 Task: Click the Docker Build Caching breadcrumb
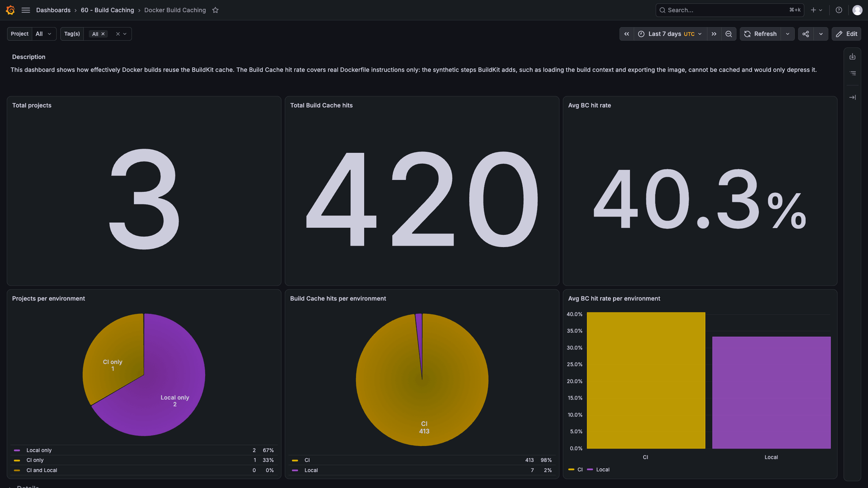point(175,10)
